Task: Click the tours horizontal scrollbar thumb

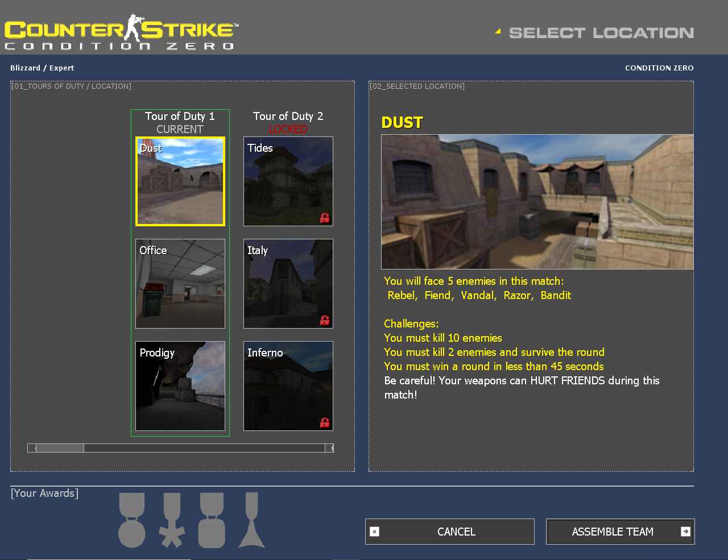Action: point(60,448)
